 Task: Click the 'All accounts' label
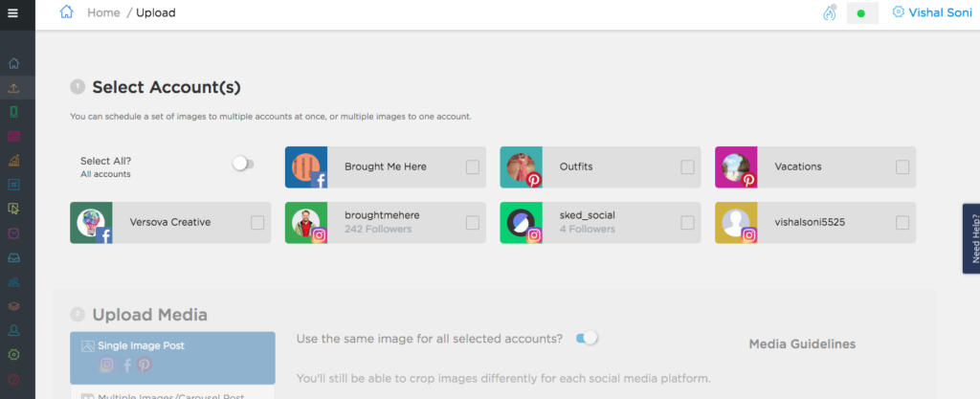105,174
